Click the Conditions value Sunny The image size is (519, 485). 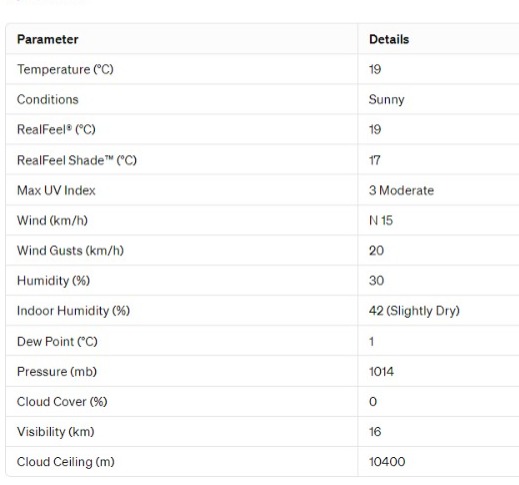tap(387, 99)
